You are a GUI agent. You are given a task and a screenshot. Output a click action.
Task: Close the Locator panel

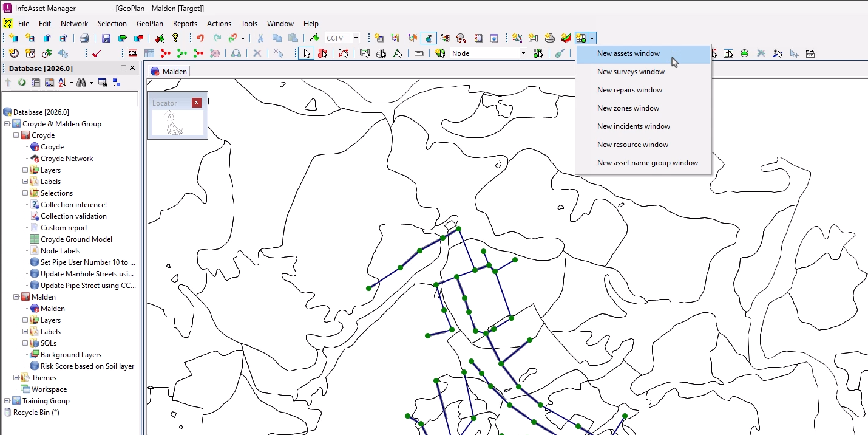click(x=195, y=102)
